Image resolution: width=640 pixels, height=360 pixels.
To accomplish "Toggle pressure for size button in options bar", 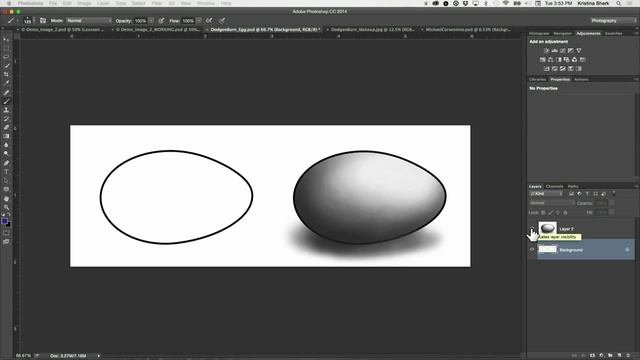I will pyautogui.click(x=222, y=20).
